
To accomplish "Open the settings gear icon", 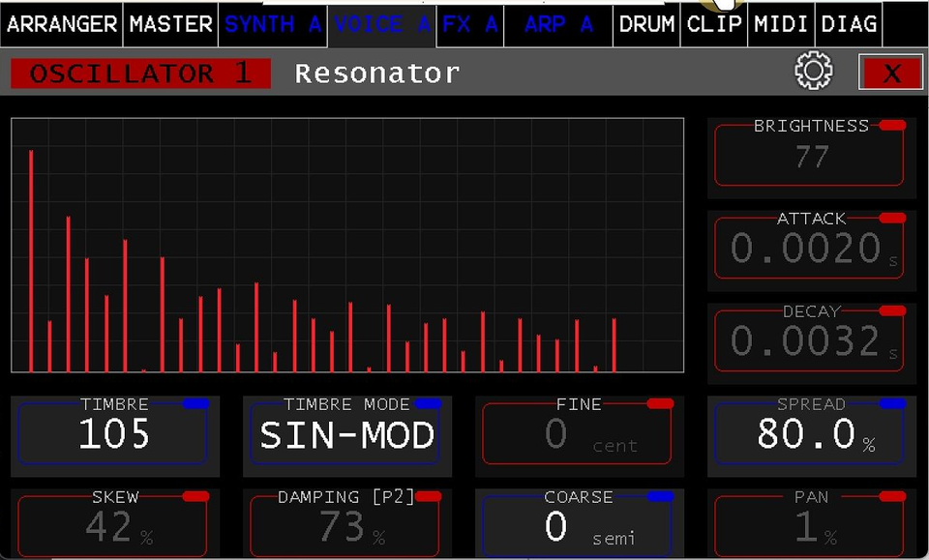I will (x=813, y=72).
